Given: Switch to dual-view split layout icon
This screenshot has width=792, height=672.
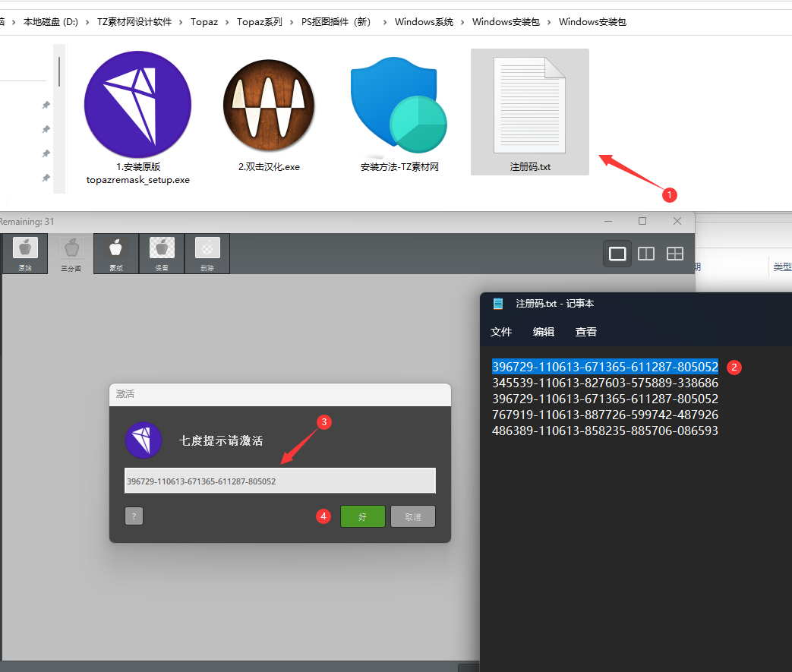Looking at the screenshot, I should point(646,254).
